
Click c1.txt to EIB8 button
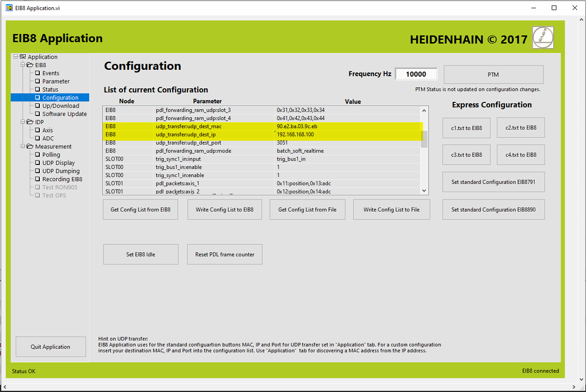(466, 128)
